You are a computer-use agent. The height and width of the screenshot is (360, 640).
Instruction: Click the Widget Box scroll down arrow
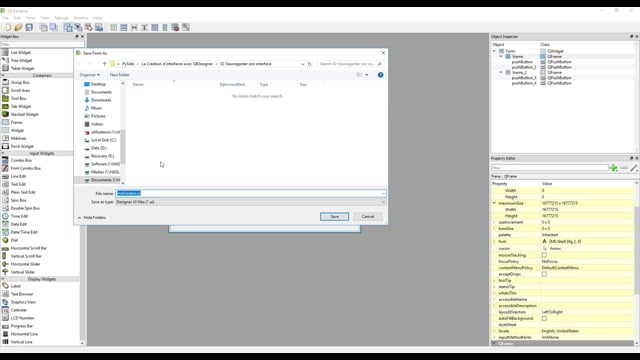pyautogui.click(x=82, y=343)
